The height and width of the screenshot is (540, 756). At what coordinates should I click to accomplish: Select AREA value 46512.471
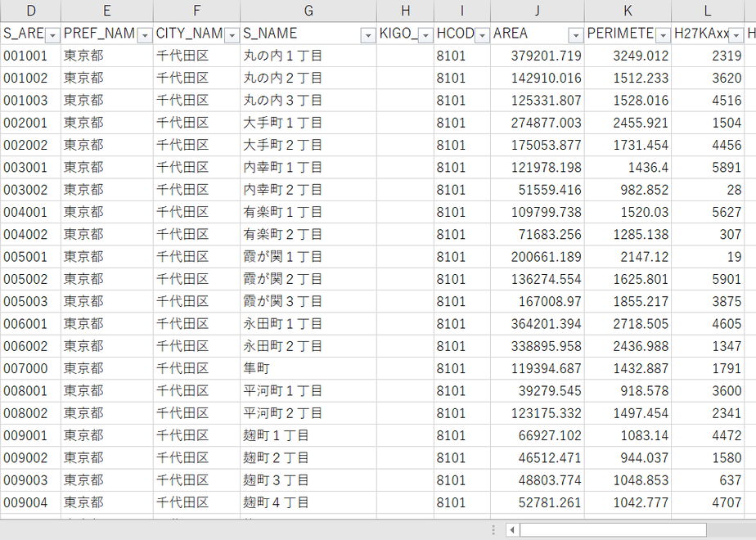538,458
